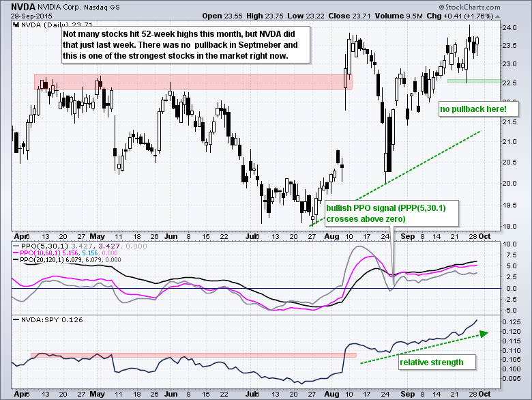
Task: Click the NVDA:SPY 0.126 legend label
Action: coord(48,320)
